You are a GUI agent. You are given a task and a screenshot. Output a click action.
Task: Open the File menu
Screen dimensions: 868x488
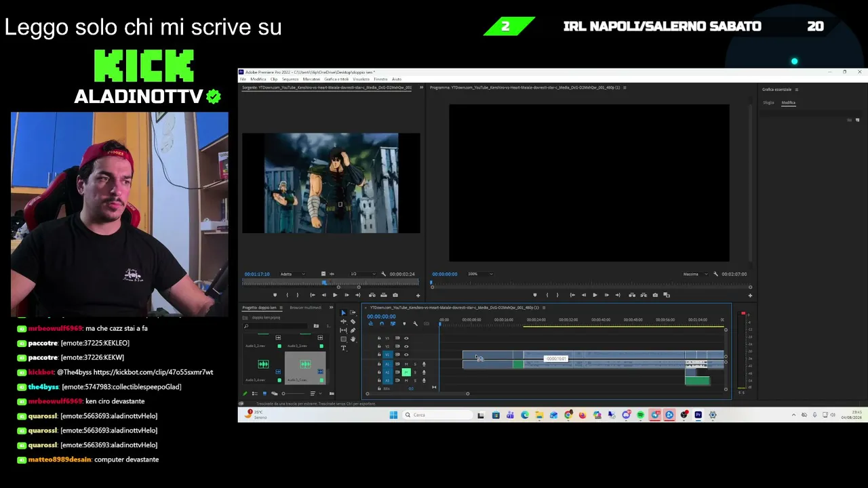[243, 79]
